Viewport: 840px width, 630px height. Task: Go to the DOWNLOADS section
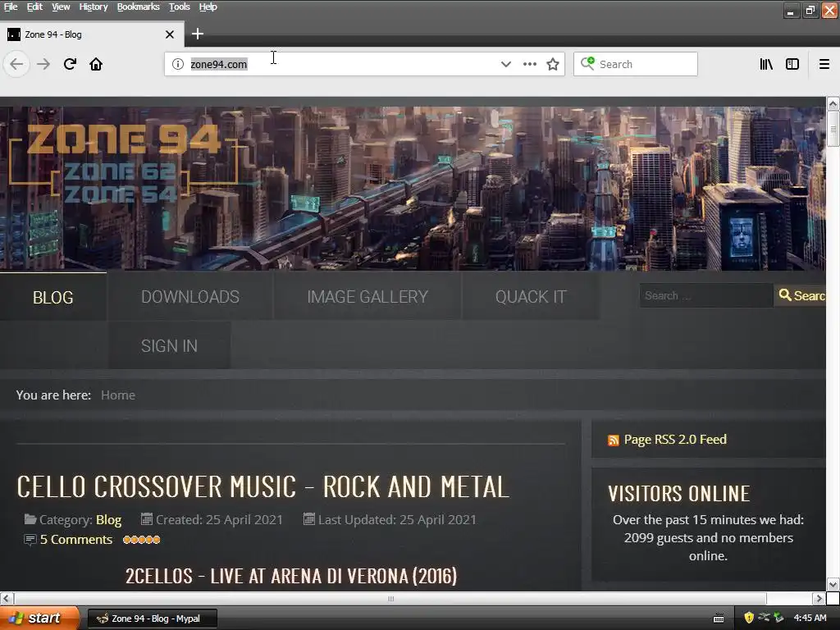tap(190, 297)
